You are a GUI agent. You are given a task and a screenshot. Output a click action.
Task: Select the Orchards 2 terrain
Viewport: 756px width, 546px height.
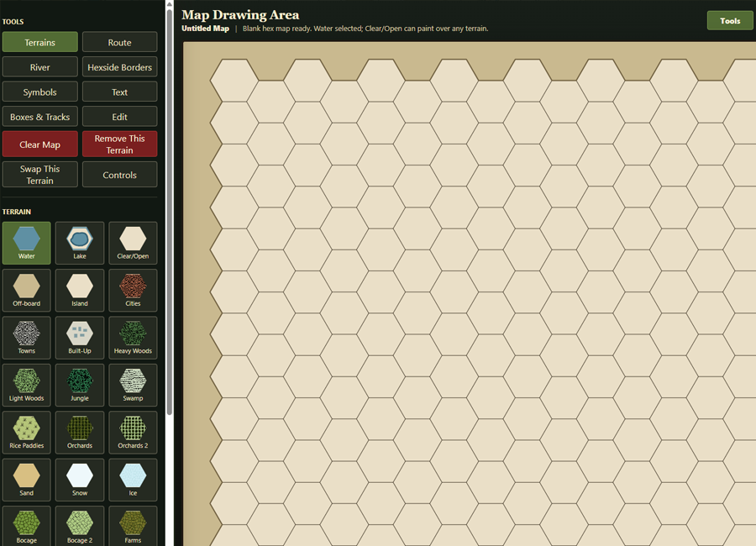[x=133, y=432]
